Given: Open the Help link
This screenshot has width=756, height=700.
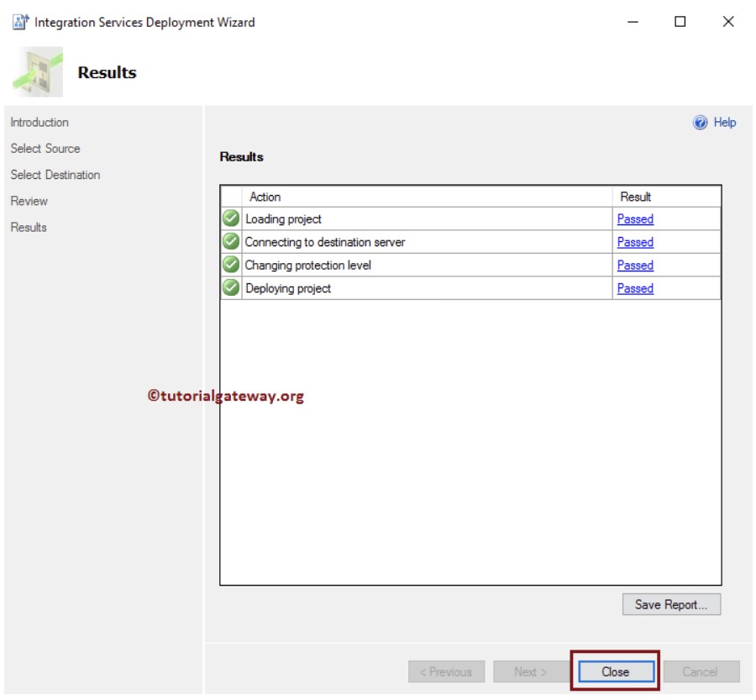Looking at the screenshot, I should (724, 123).
